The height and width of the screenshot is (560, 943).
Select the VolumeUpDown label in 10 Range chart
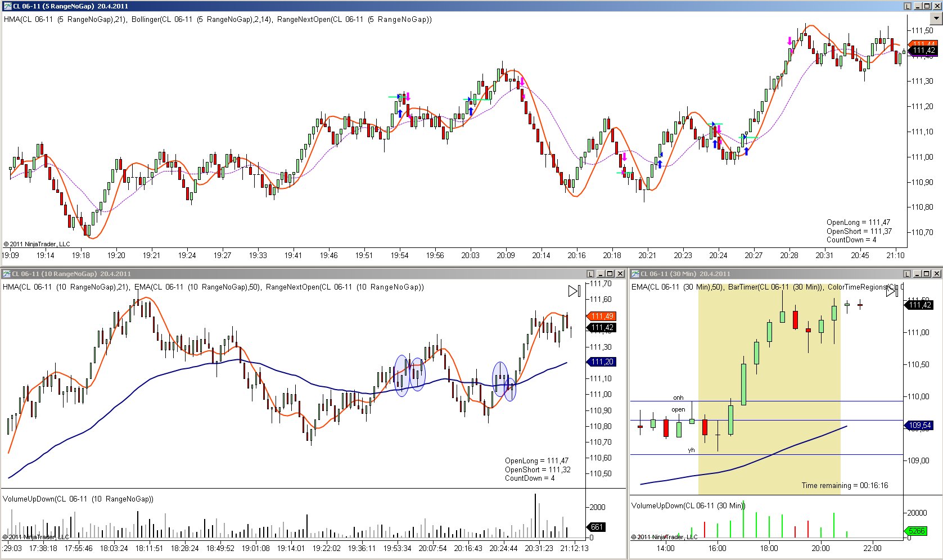(78, 499)
